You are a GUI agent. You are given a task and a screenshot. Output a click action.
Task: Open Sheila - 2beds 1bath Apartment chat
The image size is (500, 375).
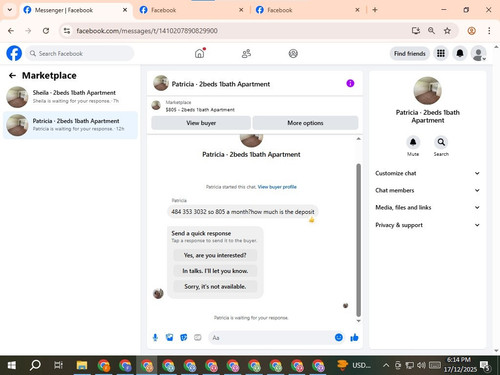(x=70, y=97)
